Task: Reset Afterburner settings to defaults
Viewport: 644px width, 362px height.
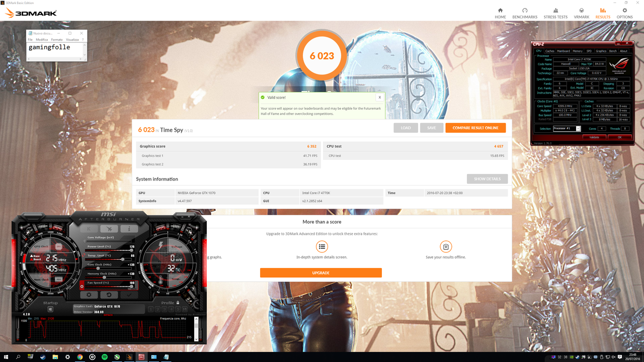Action: pyautogui.click(x=109, y=295)
